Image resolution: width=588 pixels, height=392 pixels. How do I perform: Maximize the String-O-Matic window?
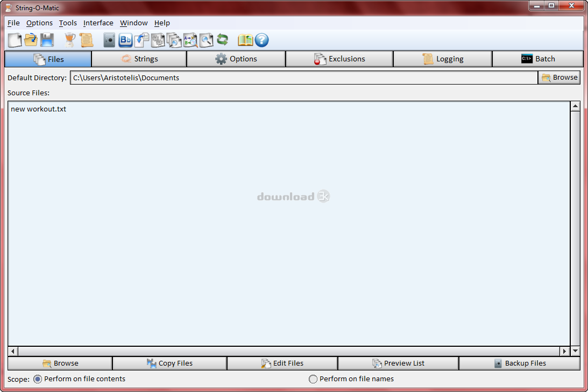(551, 5)
